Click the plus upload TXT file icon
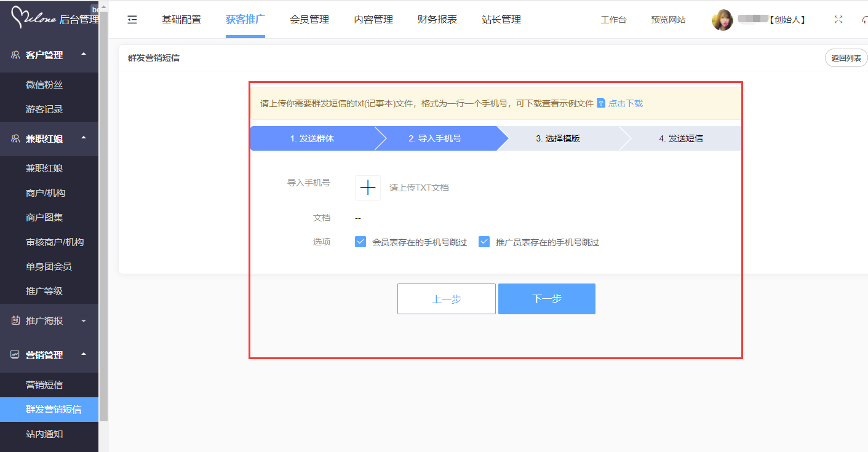 tap(368, 188)
